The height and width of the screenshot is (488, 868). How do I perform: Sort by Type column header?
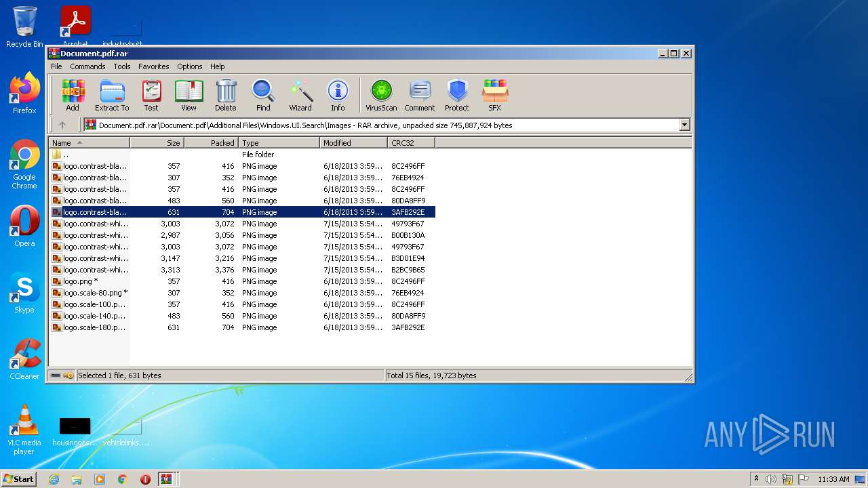(279, 143)
